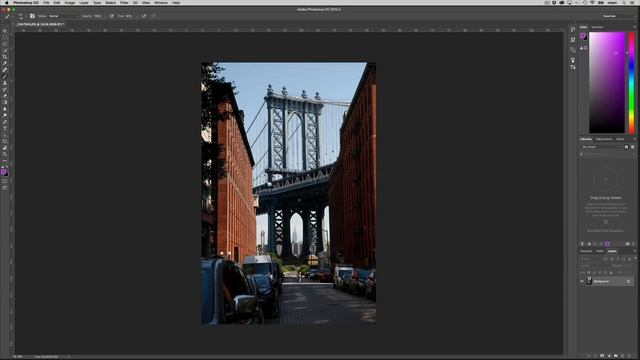
Task: Switch to the Styles tab
Action: coord(620,139)
